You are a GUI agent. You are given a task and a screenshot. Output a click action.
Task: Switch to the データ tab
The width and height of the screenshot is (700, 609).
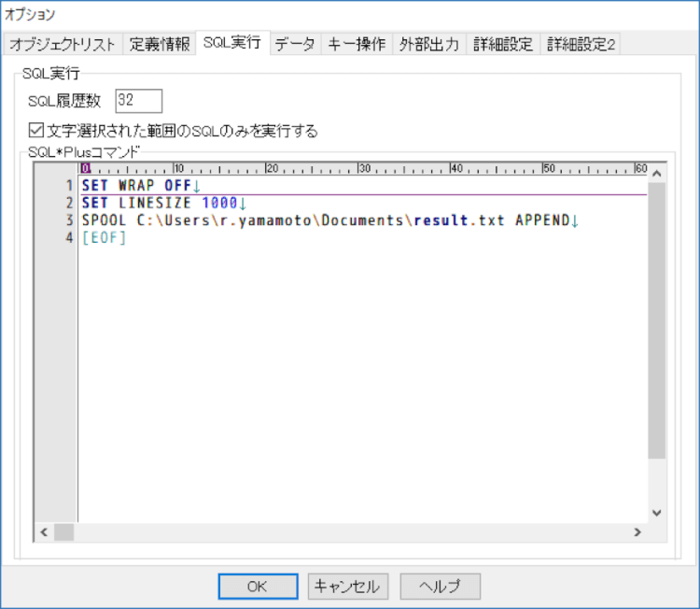295,44
